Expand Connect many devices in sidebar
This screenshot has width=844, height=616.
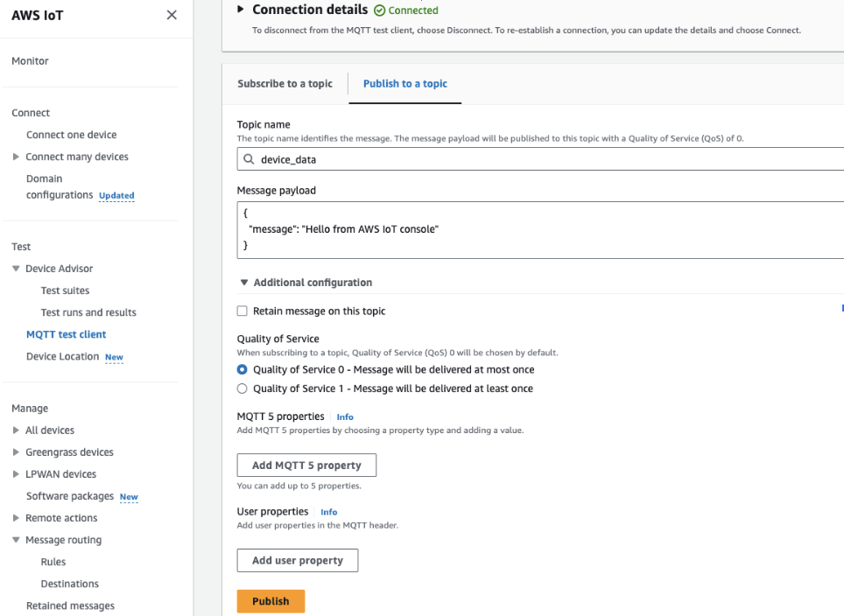[16, 157]
